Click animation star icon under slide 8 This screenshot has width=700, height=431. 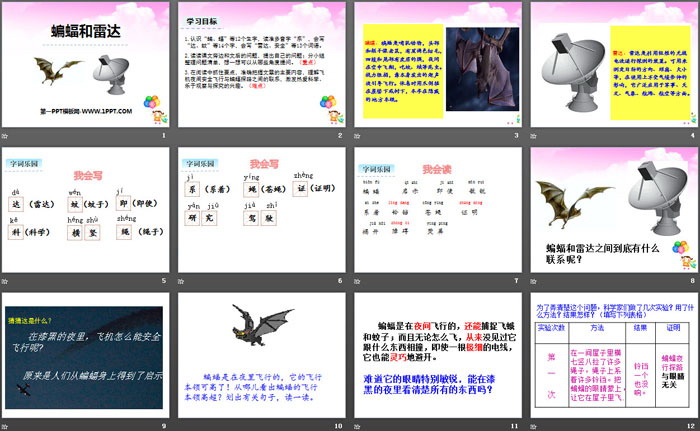pos(533,281)
